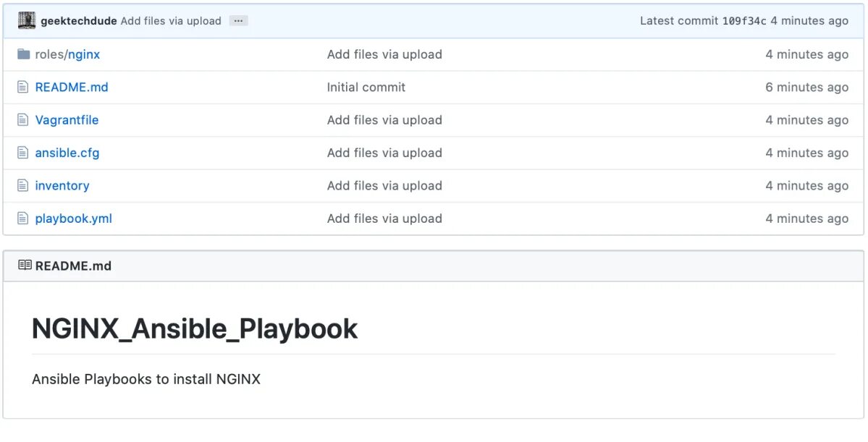Click the inventory file icon
This screenshot has width=868, height=442.
click(22, 185)
